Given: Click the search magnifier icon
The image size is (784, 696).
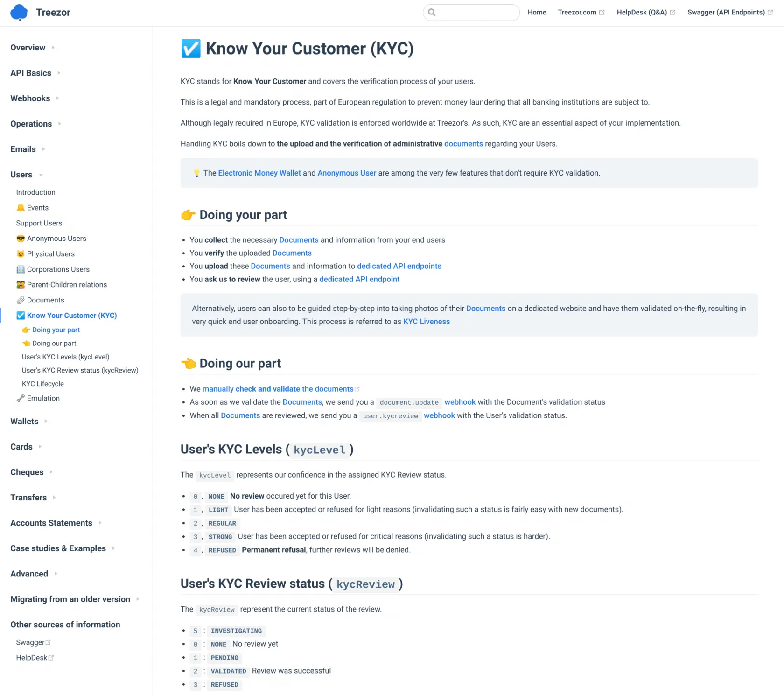Looking at the screenshot, I should (432, 13).
